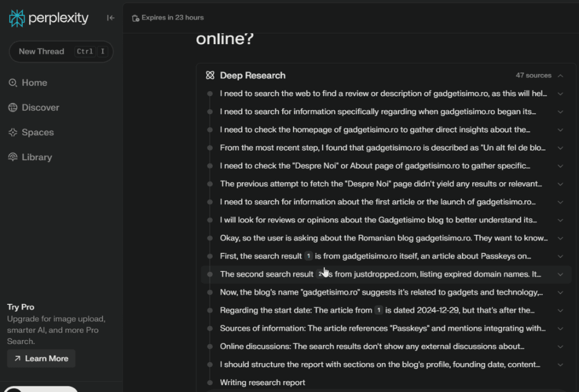Viewport: 579px width, 392px height.
Task: Click citation badge 1 in 'First, the search result'
Action: pos(308,256)
